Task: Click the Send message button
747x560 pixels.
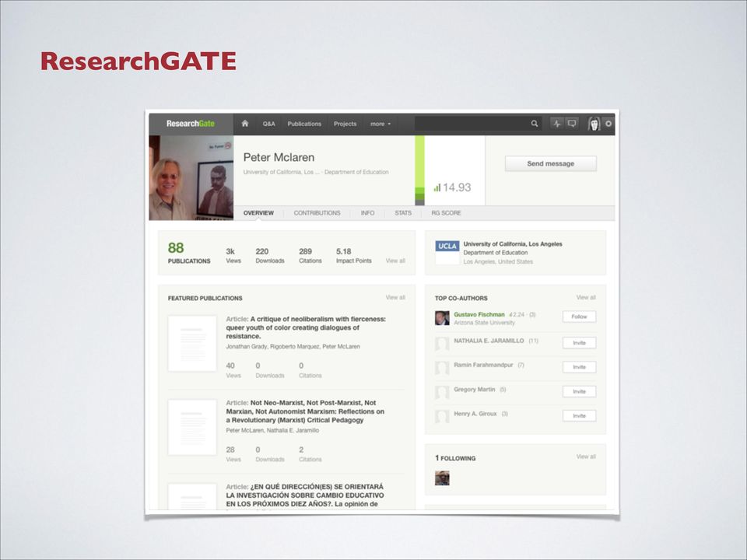Action: coord(550,163)
